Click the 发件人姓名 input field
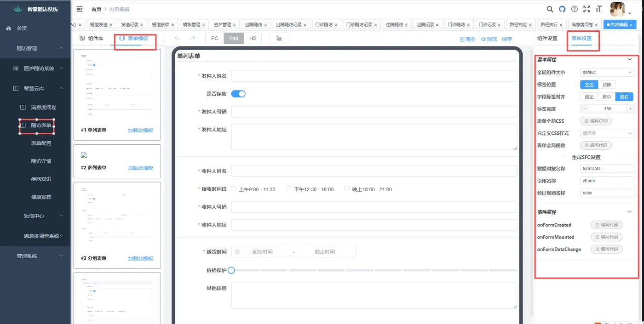This screenshot has height=324, width=644. (374, 76)
